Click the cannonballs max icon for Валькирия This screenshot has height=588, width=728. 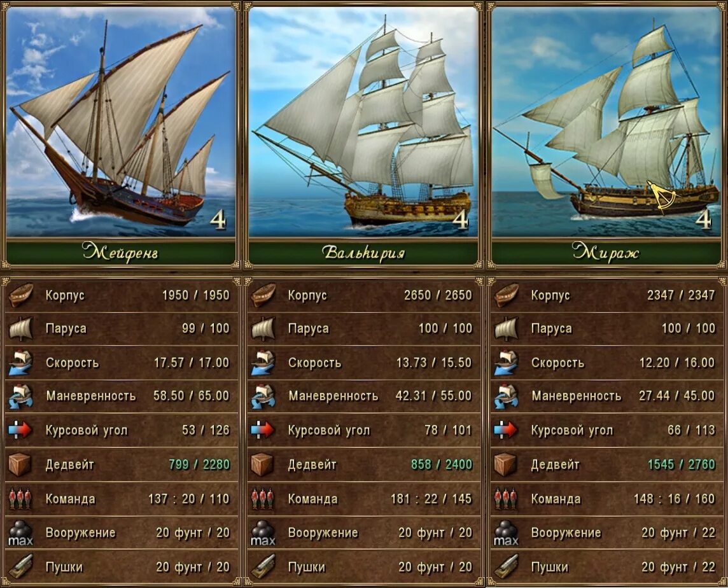(263, 533)
